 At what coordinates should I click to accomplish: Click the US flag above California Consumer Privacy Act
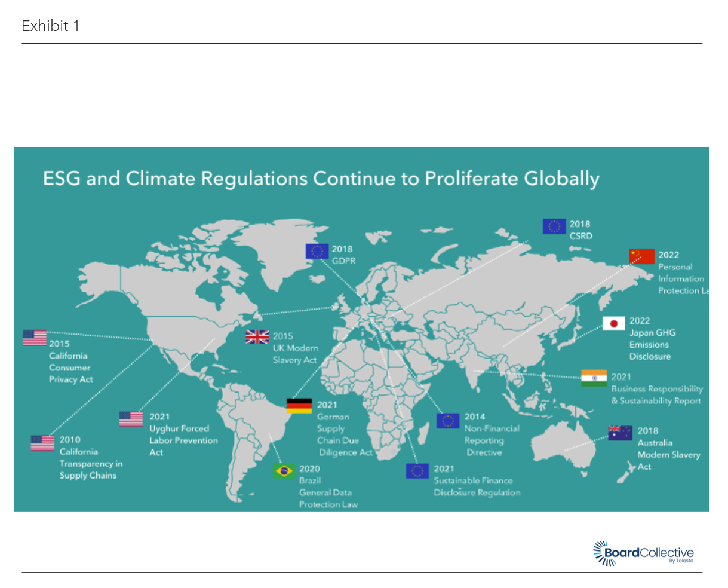coord(35,338)
